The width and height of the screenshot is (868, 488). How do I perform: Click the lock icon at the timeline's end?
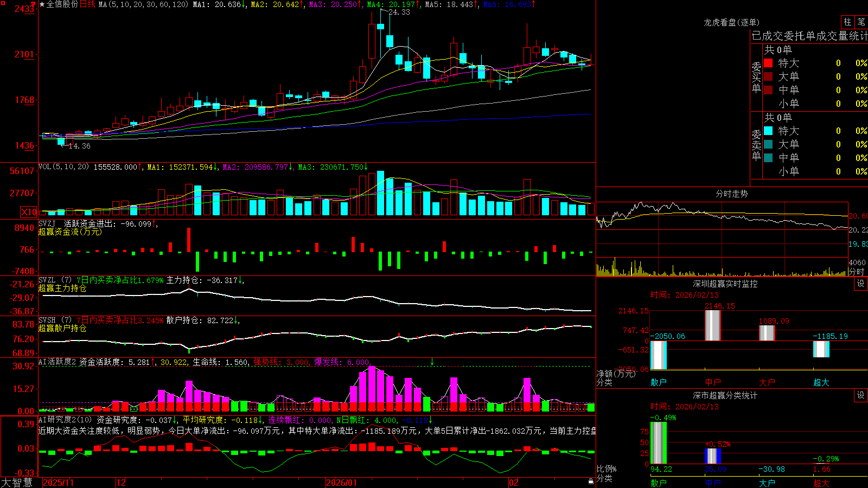pos(591,481)
